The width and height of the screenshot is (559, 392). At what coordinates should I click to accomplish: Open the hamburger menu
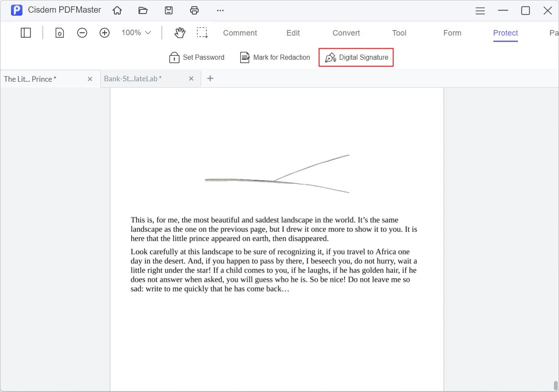pyautogui.click(x=480, y=11)
